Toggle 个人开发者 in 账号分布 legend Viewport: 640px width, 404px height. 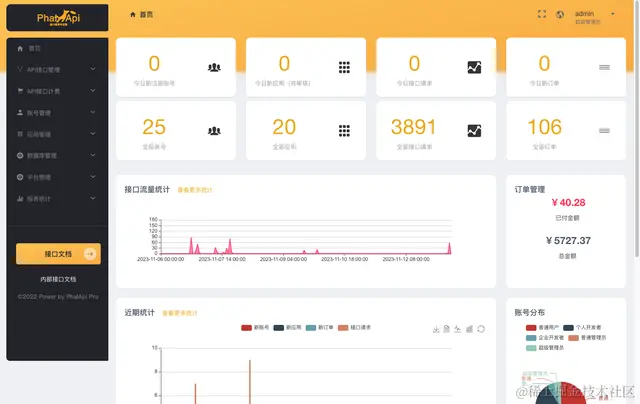click(582, 327)
